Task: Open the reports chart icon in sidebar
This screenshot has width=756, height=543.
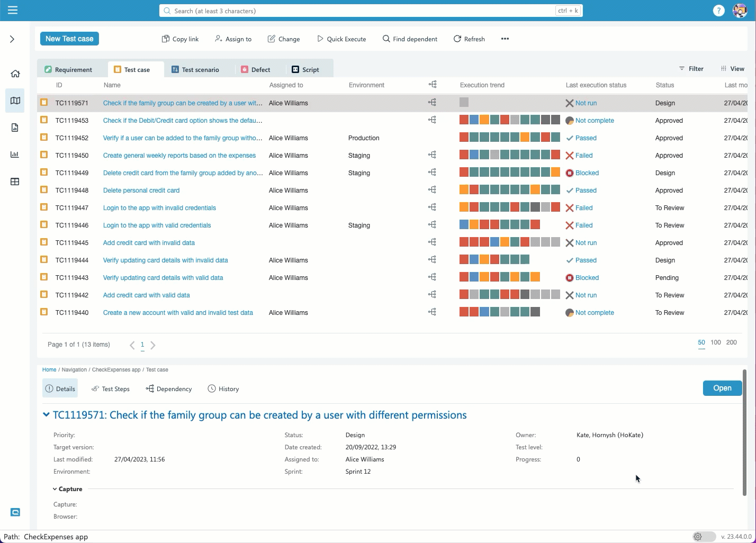Action: [15, 155]
